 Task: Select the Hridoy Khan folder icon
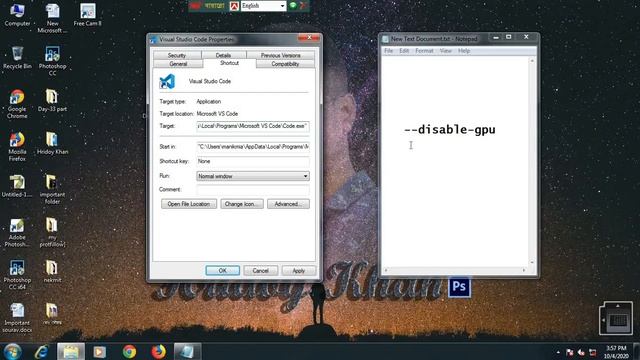(x=52, y=143)
